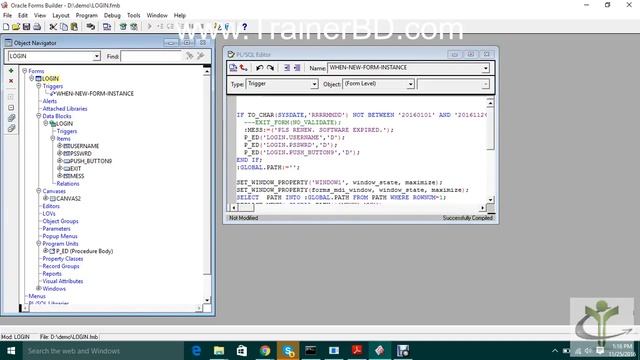640x360 pixels.
Task: Open the File menu
Action: (x=7, y=16)
